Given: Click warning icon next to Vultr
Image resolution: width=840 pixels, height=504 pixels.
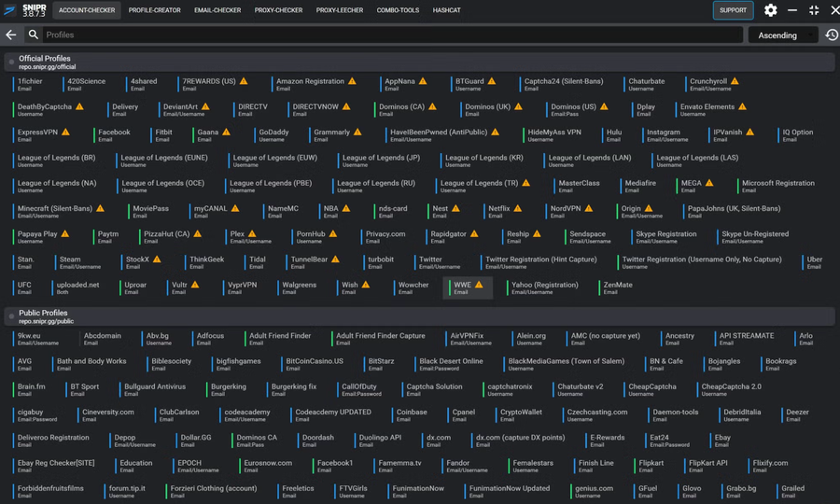Looking at the screenshot, I should pyautogui.click(x=195, y=285).
